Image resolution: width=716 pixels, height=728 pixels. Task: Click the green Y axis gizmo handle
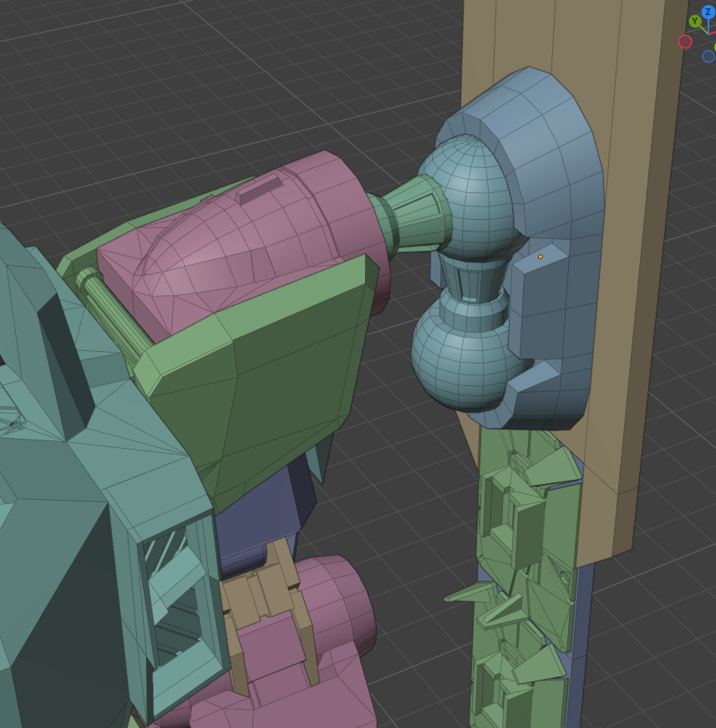[694, 21]
